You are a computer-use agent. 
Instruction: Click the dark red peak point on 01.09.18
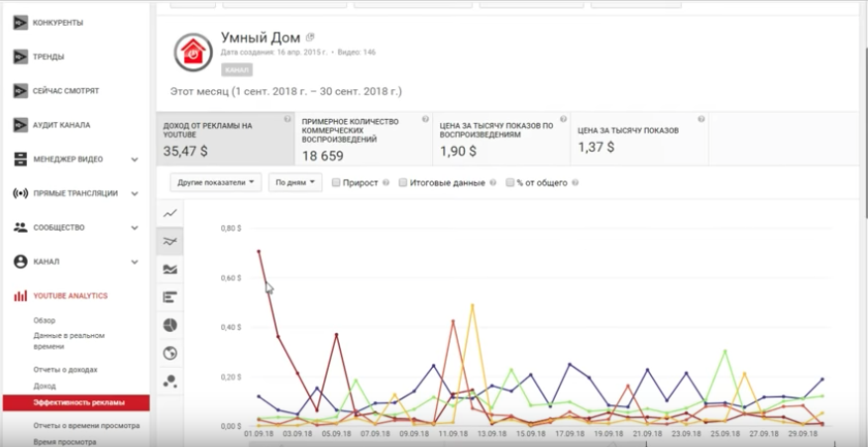pyautogui.click(x=259, y=252)
